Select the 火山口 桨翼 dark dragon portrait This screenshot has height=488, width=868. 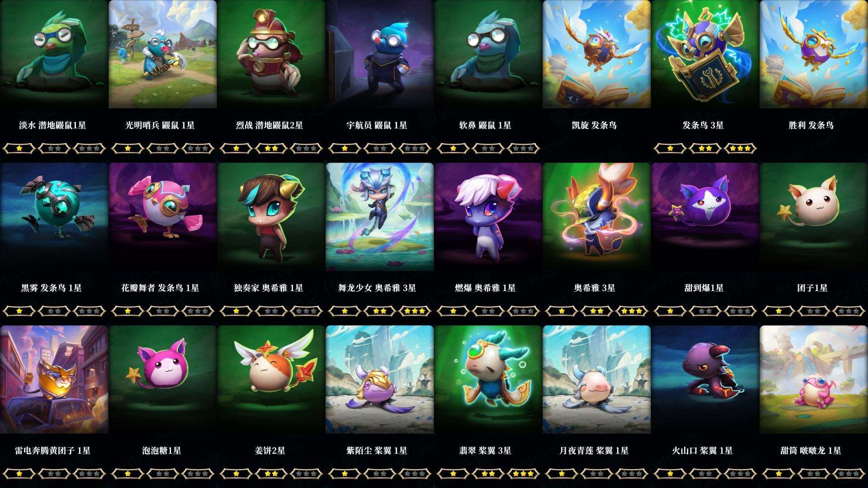pyautogui.click(x=705, y=380)
